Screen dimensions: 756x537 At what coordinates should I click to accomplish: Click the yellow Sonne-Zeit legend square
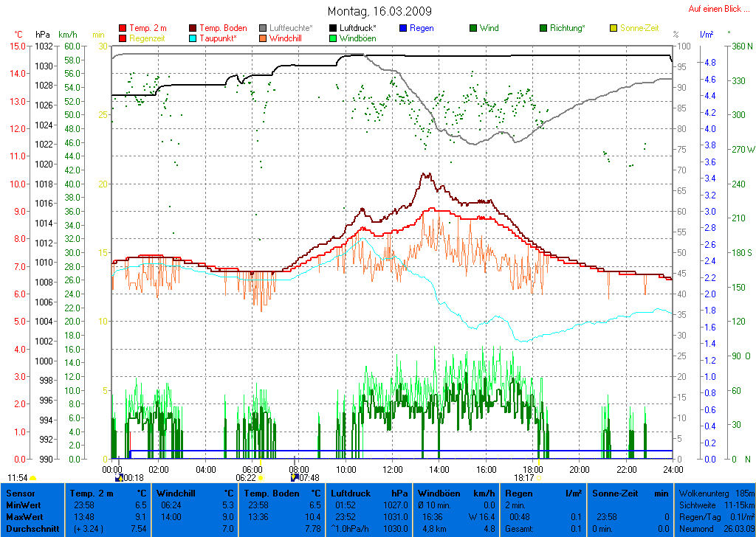tap(613, 28)
